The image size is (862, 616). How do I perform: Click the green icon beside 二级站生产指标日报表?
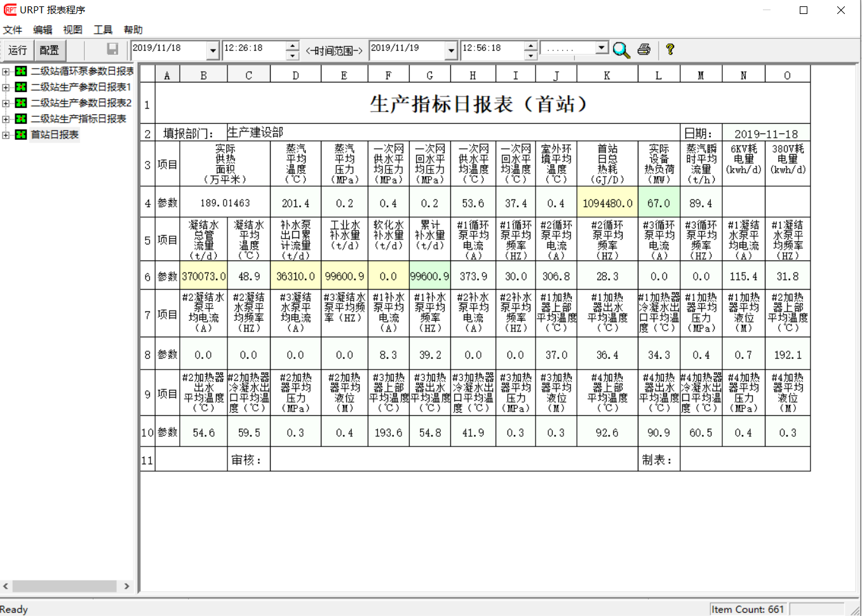21,119
